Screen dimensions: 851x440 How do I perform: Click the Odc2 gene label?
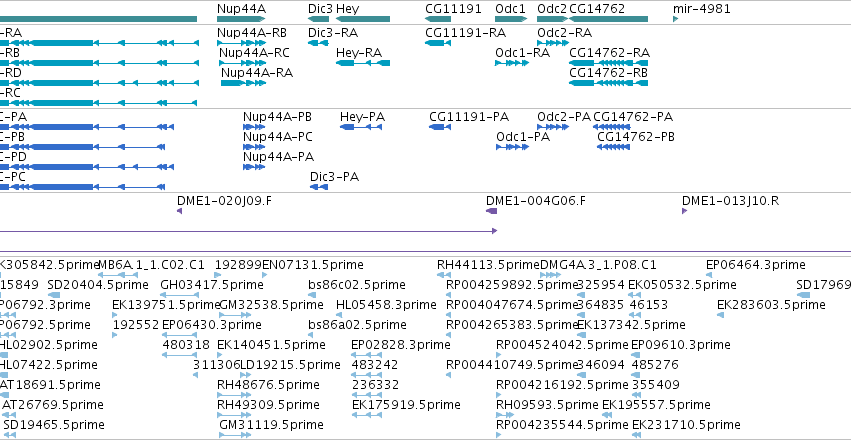[551, 9]
